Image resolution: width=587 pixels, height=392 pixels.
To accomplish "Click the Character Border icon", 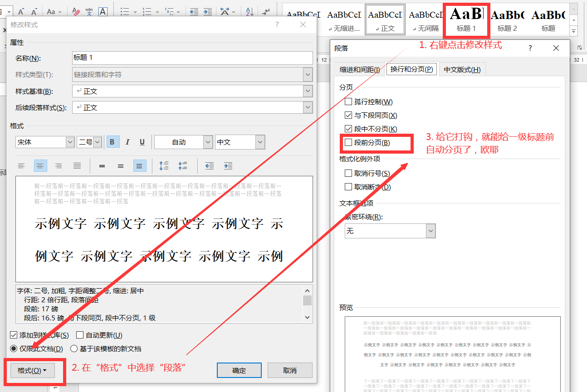I will pos(103,11).
